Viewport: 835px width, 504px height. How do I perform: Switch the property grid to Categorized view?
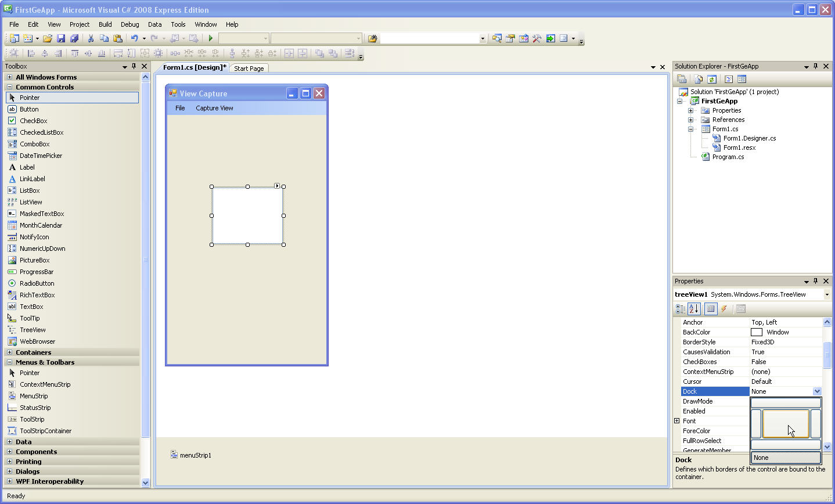click(x=681, y=309)
